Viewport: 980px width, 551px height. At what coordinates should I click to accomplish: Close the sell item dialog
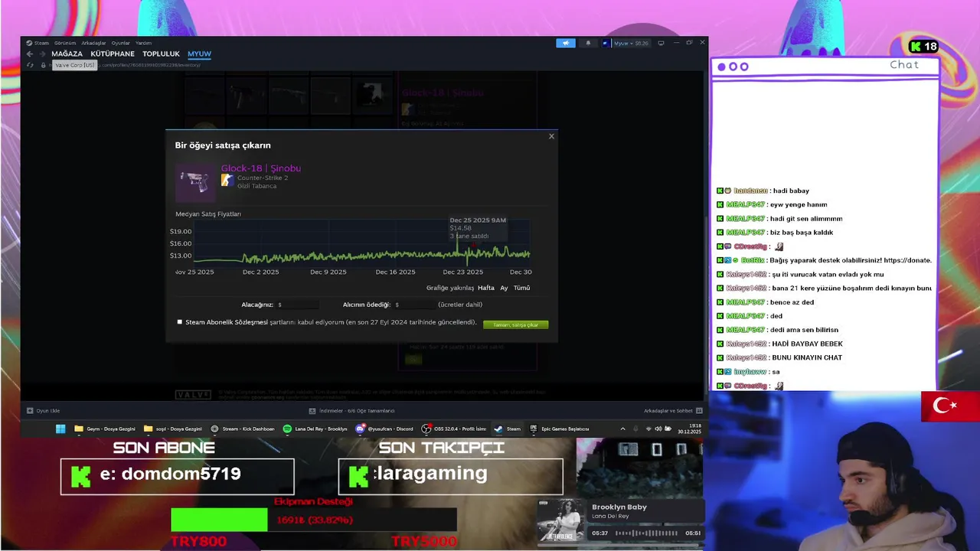point(551,136)
